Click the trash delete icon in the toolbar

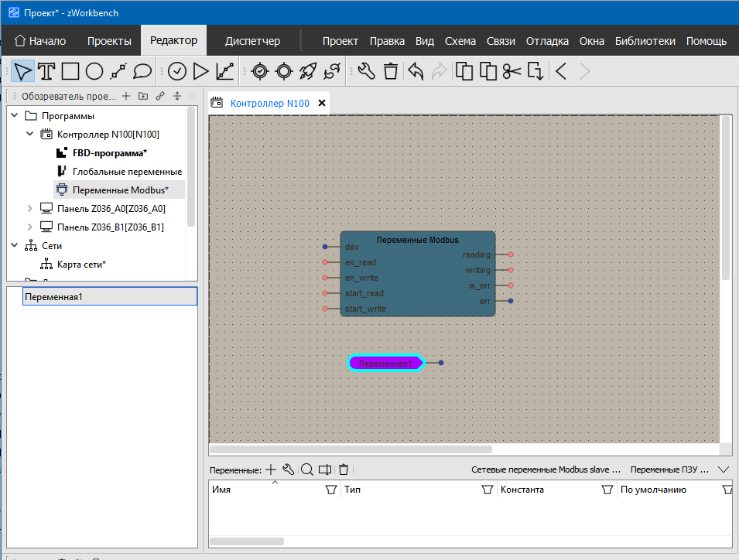pos(391,70)
